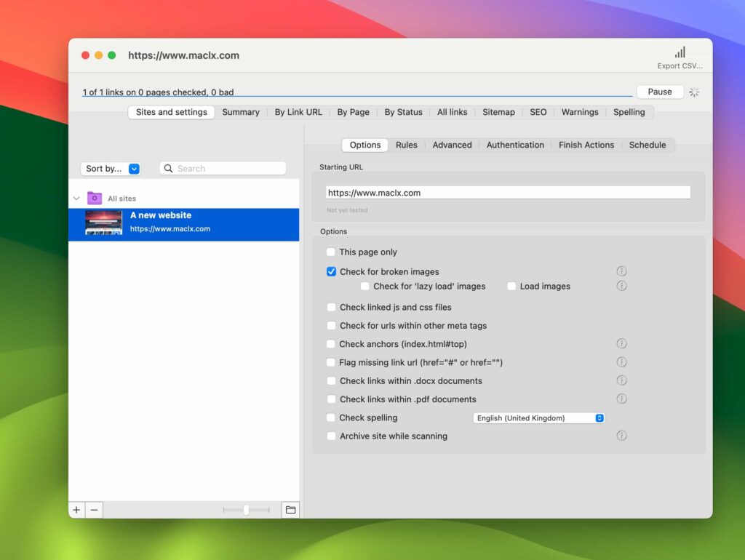Add a new site with the plus icon
The image size is (745, 560).
pyautogui.click(x=76, y=510)
